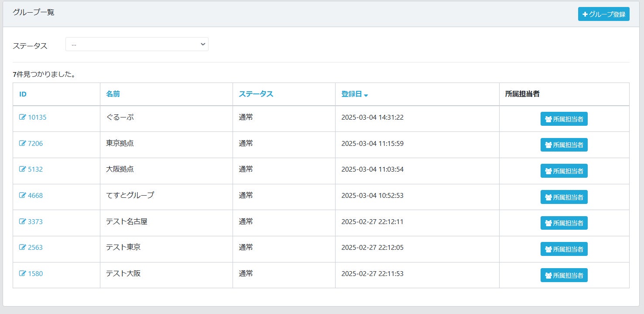Show 所属担当者 for テスト名古屋
The height and width of the screenshot is (314, 644).
click(x=564, y=223)
